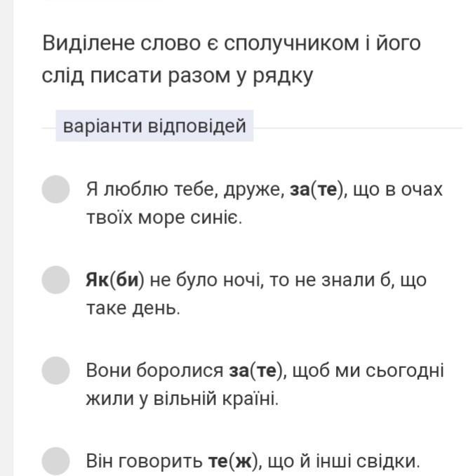Click the "варіанти відповідей" label
The height and width of the screenshot is (476, 468).
154,126
